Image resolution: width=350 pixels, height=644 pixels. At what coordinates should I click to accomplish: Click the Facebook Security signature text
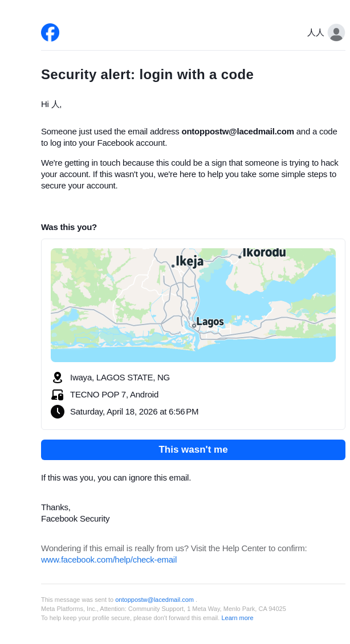click(x=75, y=519)
